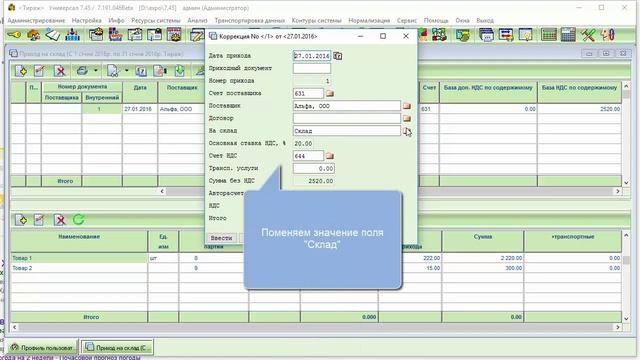Open the Окна menu
This screenshot has height=360, width=640.
point(462,20)
